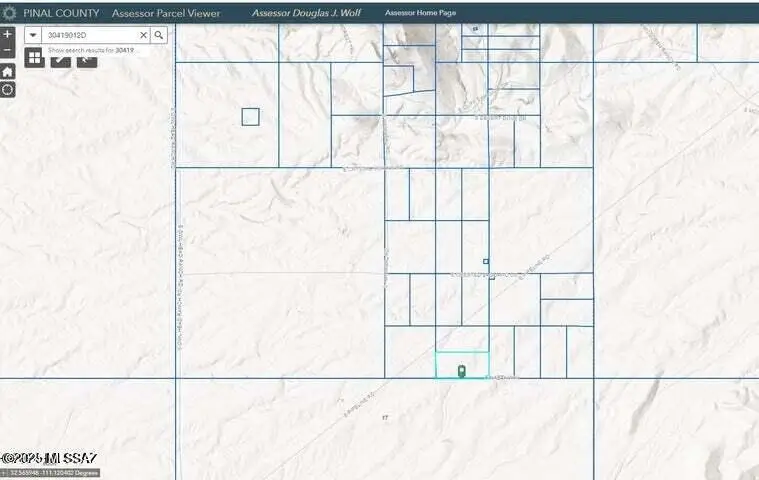Open the draw/measure pencil widget
The image size is (759, 480).
click(61, 61)
